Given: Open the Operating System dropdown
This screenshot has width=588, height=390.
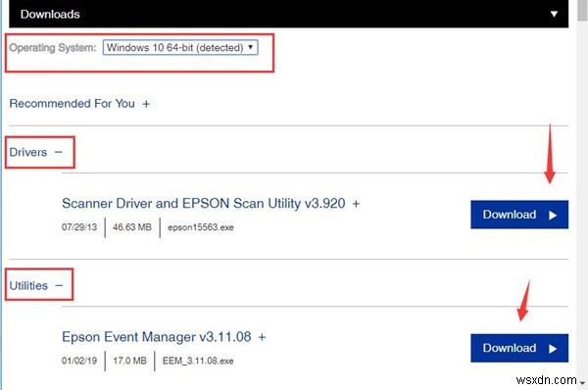Looking at the screenshot, I should [180, 48].
